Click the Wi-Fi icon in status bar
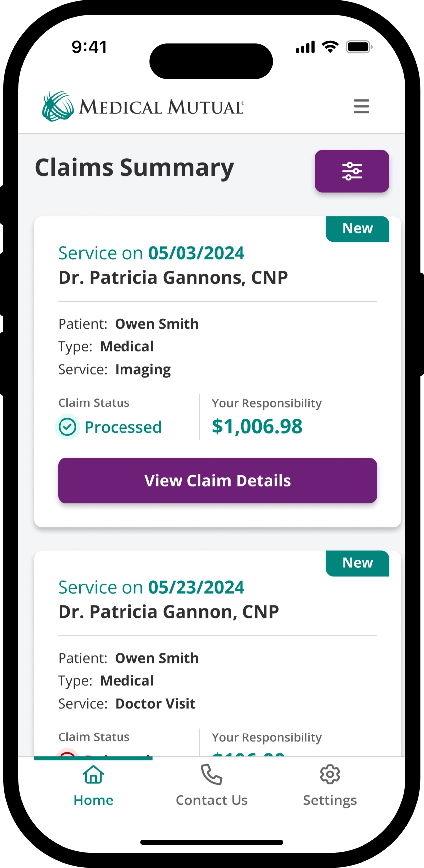424x868 pixels. [330, 47]
